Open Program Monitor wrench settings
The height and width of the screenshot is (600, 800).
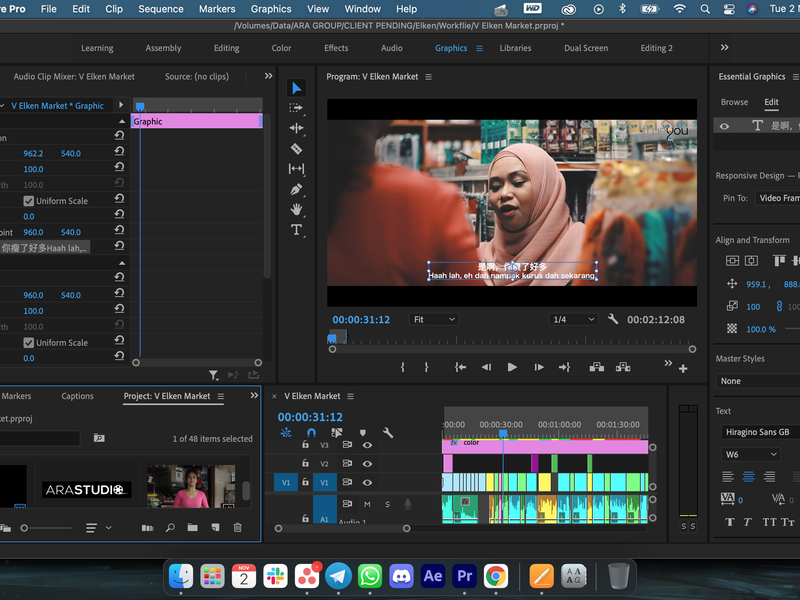[x=613, y=319]
